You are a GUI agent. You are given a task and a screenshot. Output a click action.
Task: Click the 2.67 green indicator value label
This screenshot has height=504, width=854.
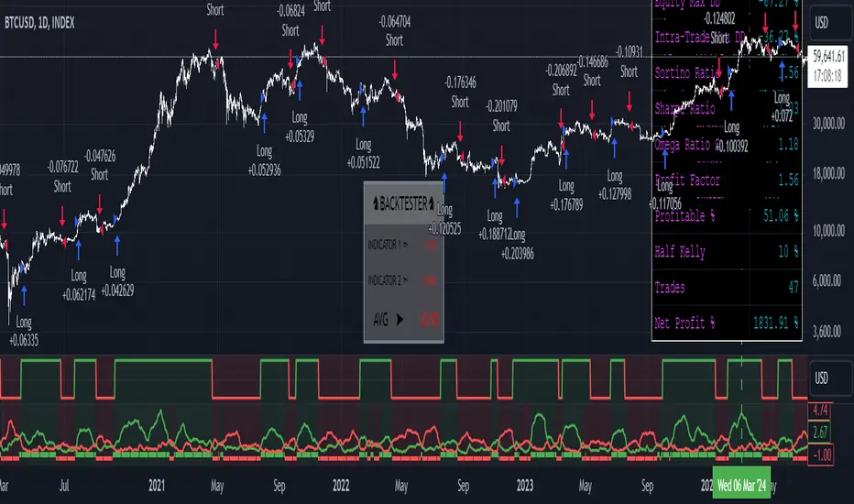(x=820, y=433)
